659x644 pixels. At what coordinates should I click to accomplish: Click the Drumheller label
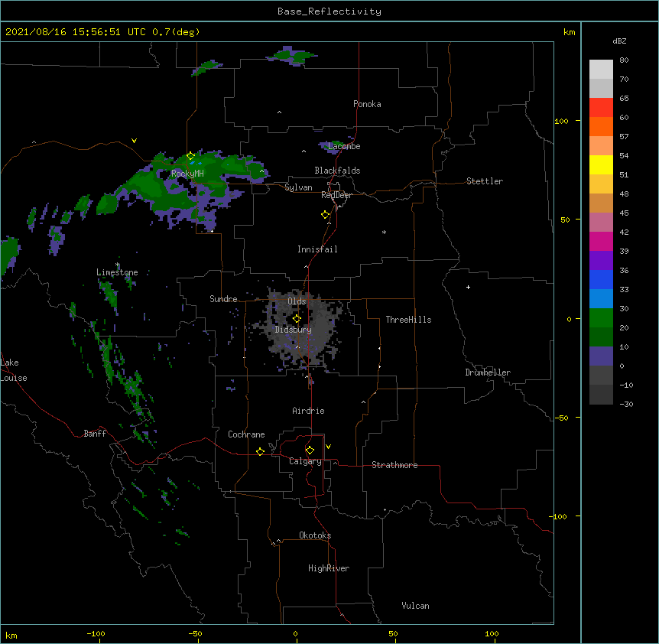coord(488,372)
